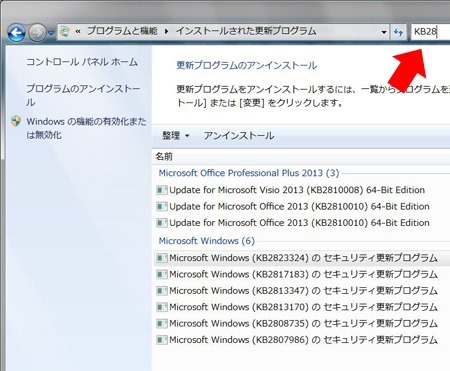Click the アンインストール toolbar button

coord(239,136)
